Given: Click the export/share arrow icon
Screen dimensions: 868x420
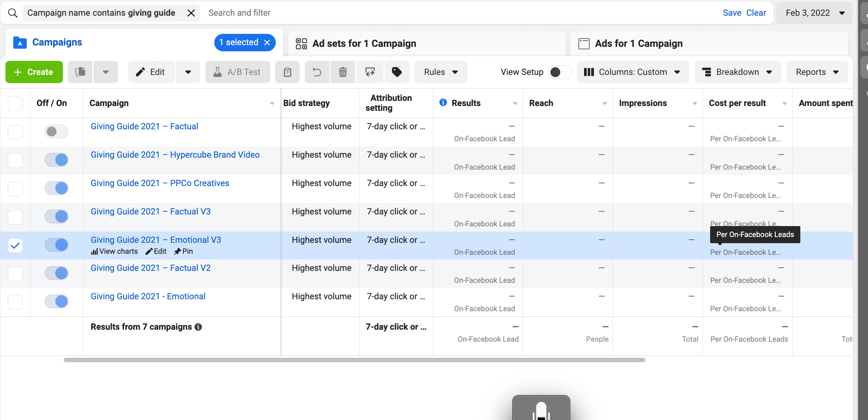Looking at the screenshot, I should [x=370, y=72].
